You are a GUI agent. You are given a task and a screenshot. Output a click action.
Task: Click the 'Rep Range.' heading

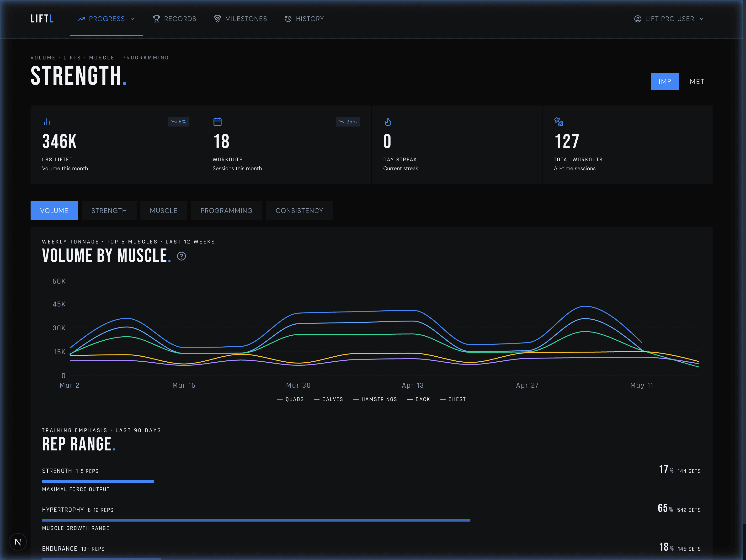click(x=79, y=444)
